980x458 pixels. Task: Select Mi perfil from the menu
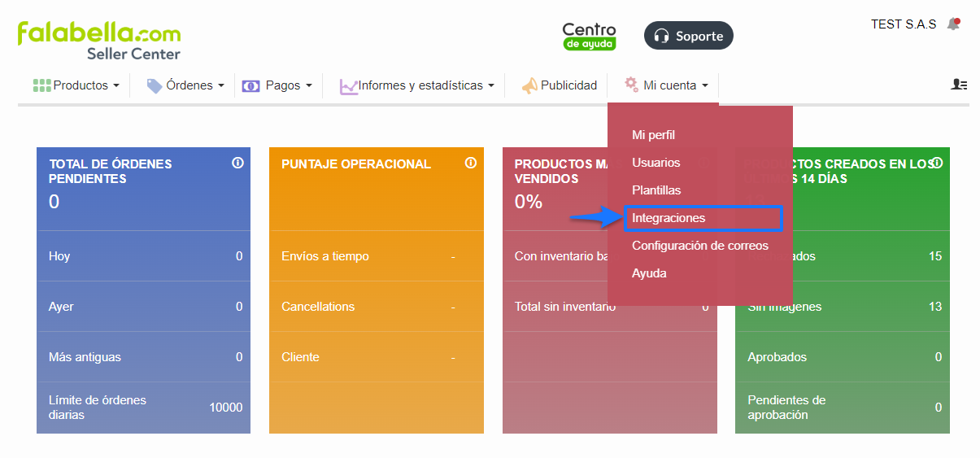click(x=653, y=135)
